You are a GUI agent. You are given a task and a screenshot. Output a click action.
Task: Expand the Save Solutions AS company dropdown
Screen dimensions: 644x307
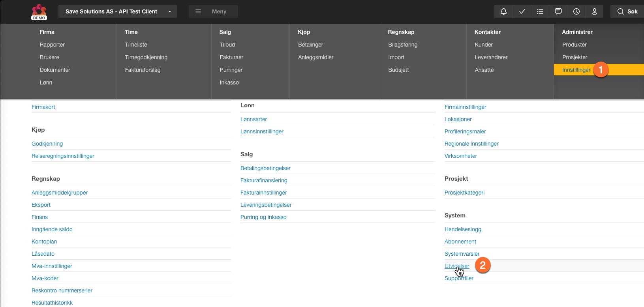(118, 11)
